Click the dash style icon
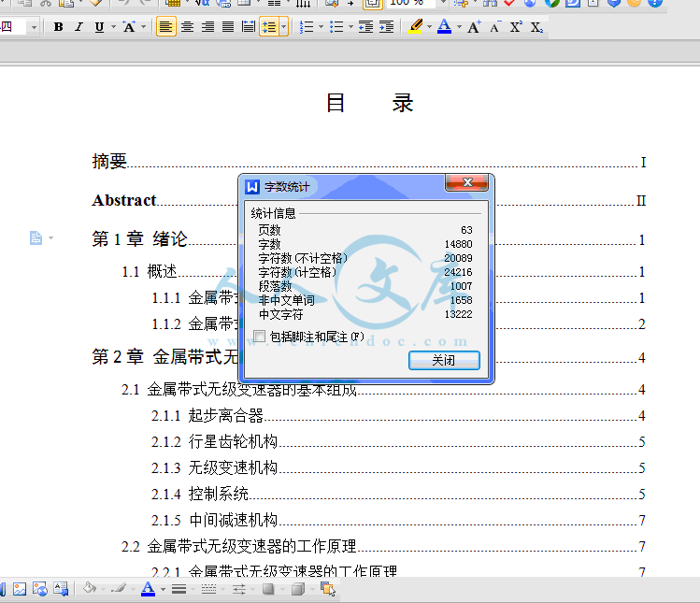 tap(209, 590)
